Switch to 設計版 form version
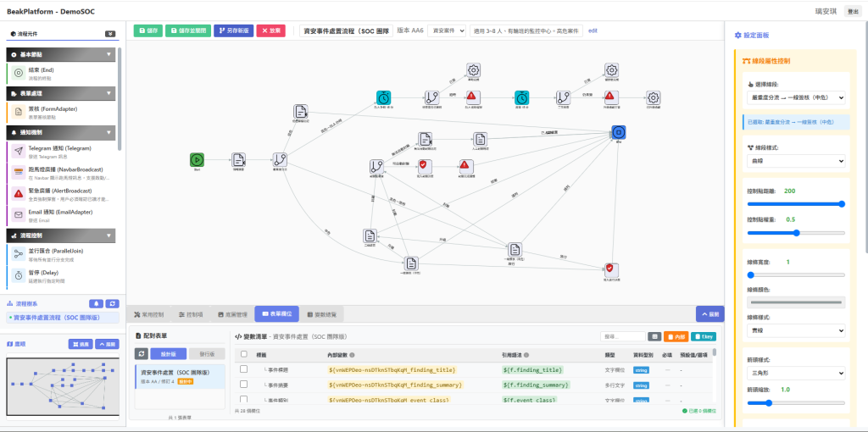 tap(169, 354)
